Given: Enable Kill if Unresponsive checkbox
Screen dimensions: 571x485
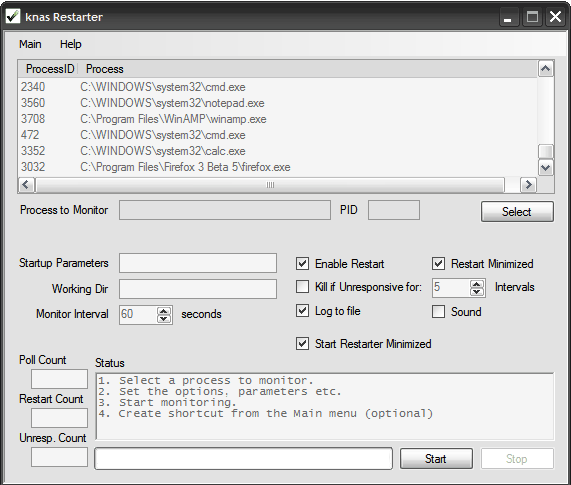Looking at the screenshot, I should 302,287.
